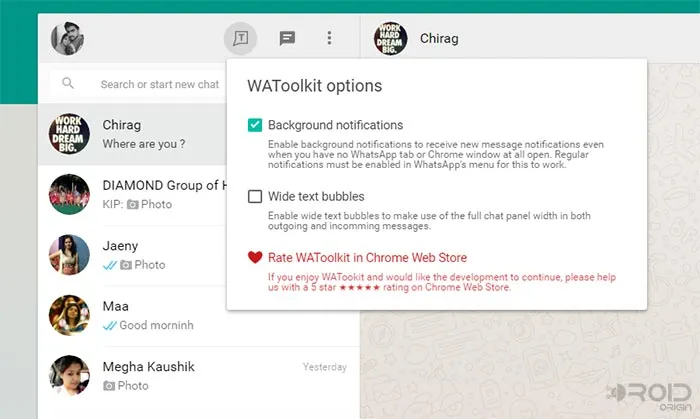Open the Megha Kaushik chat
The width and height of the screenshot is (700, 419).
point(199,377)
